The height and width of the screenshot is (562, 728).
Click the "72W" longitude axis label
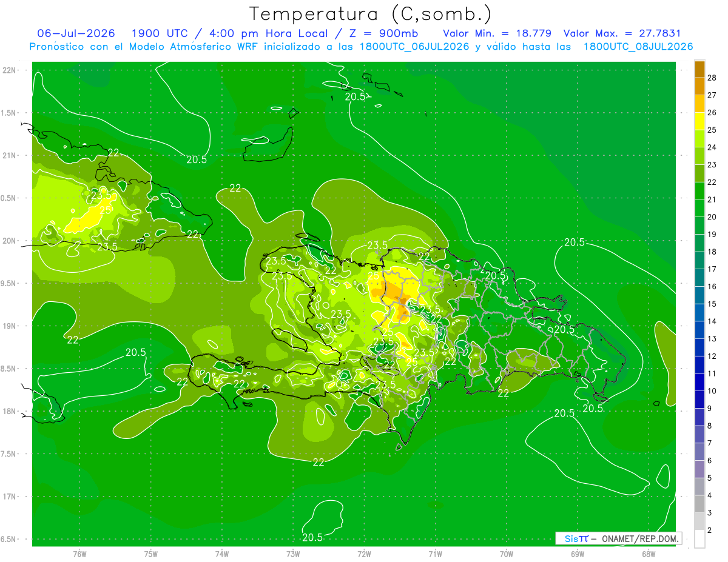365,554
